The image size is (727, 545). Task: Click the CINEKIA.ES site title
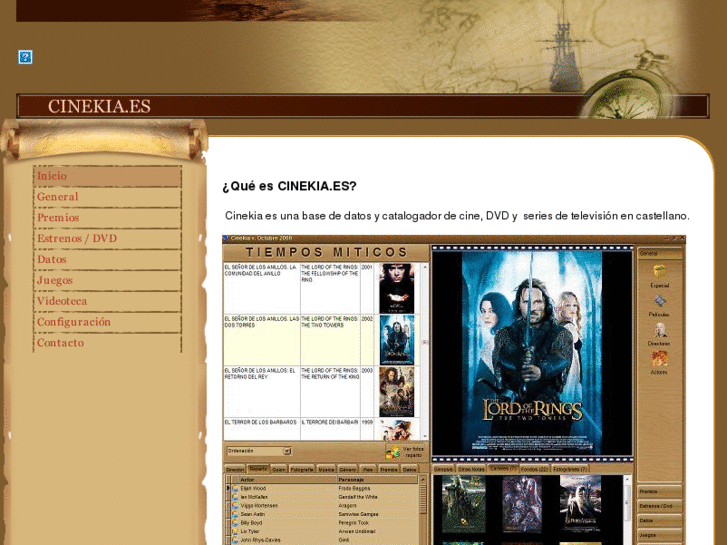pos(99,106)
